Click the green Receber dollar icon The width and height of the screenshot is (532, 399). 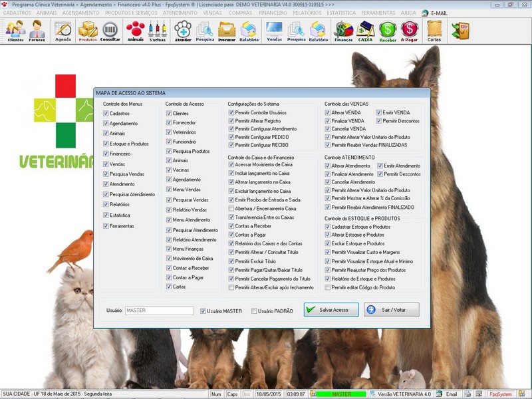(x=388, y=31)
